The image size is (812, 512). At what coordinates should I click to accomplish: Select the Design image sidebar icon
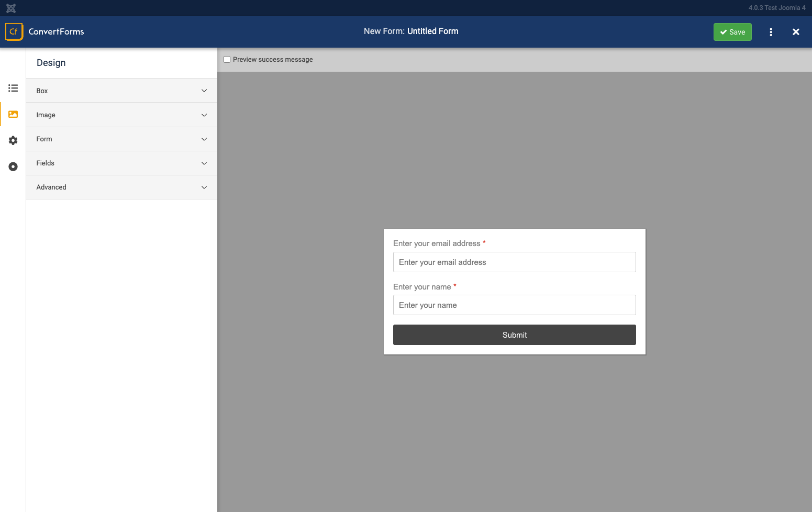pos(13,114)
